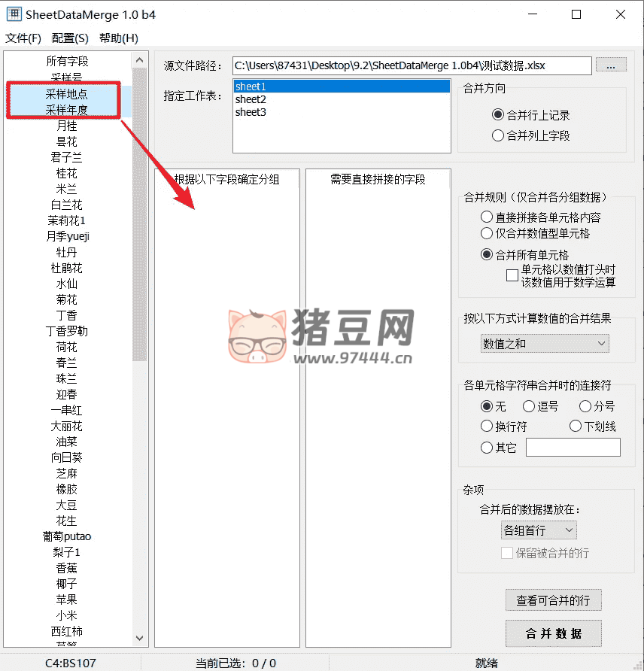The image size is (644, 671).
Task: Toggle 保留被合并的行 checkbox
Action: coord(506,553)
